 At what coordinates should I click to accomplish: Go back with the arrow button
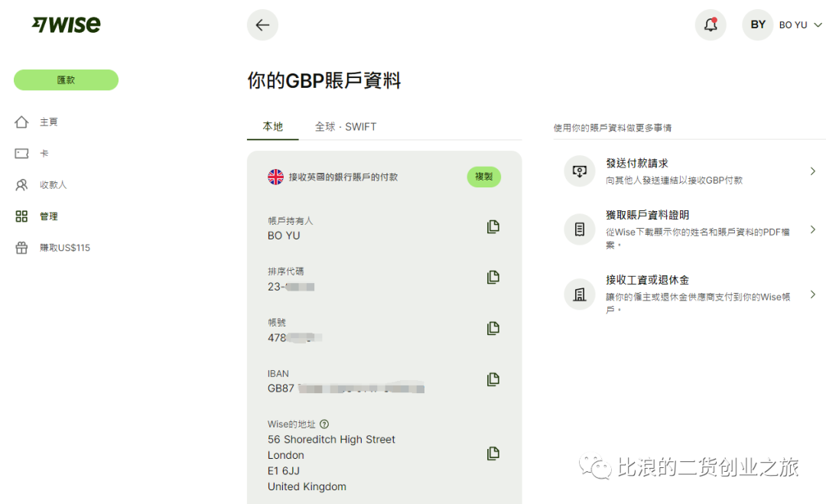click(x=262, y=24)
